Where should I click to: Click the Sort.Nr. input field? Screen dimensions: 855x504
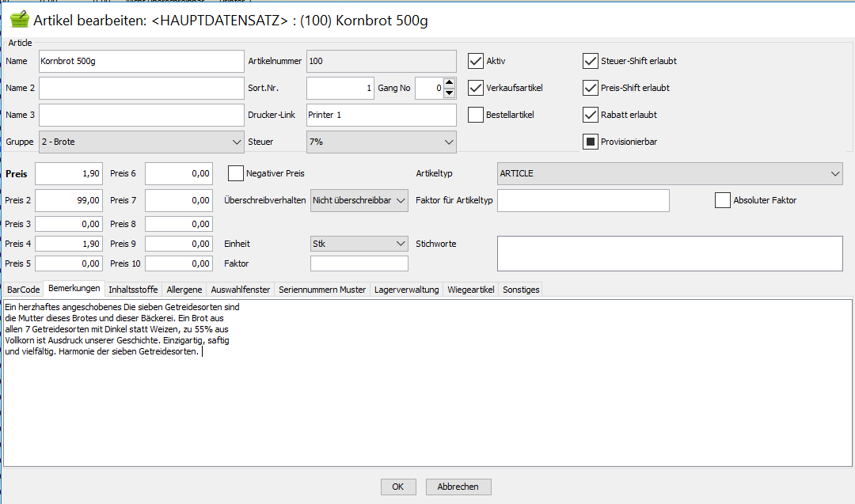pyautogui.click(x=340, y=88)
